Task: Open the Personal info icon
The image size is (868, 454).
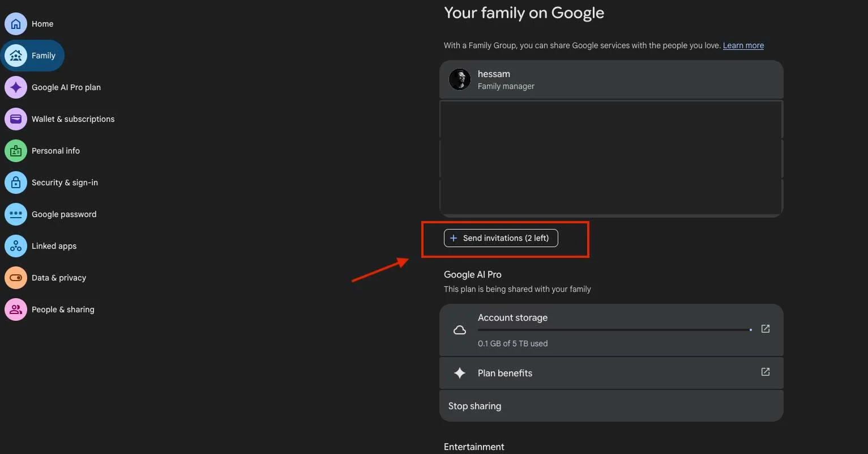Action: (16, 151)
